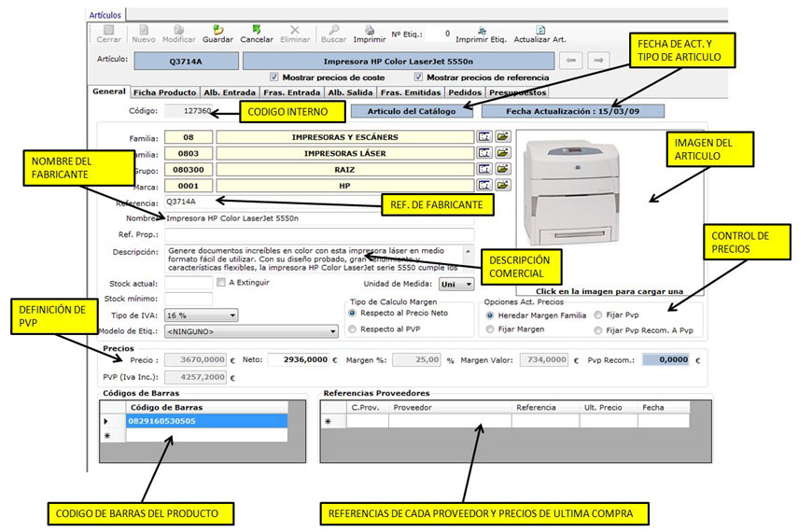Toggle Mostrar precios de coste checkbox
The height and width of the screenshot is (532, 812).
point(273,77)
